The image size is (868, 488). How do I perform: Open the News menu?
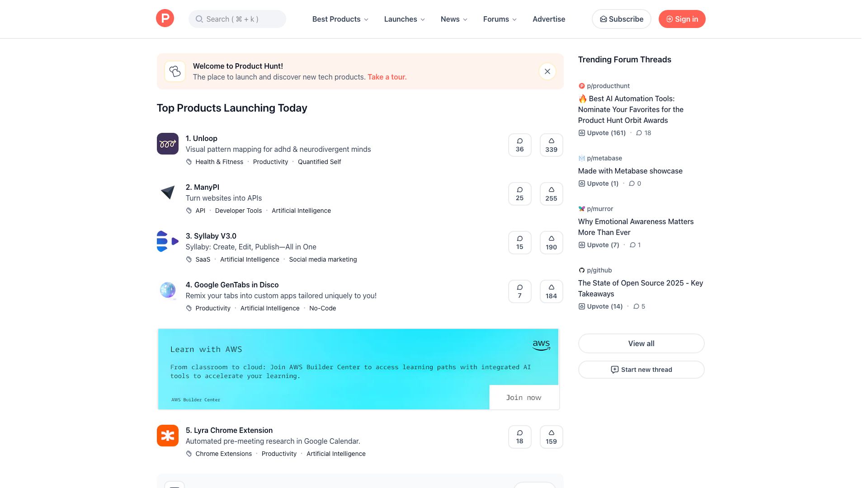(453, 19)
